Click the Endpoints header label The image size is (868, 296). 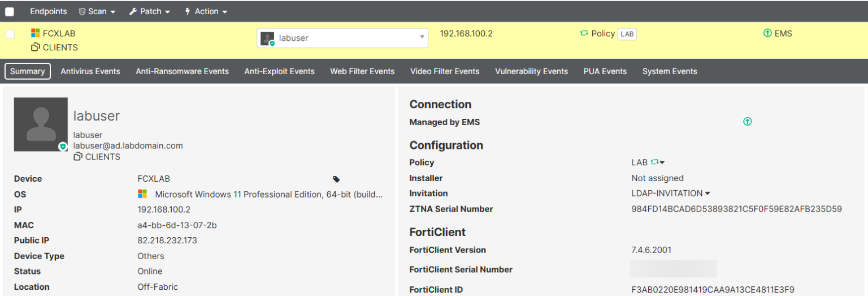(48, 11)
